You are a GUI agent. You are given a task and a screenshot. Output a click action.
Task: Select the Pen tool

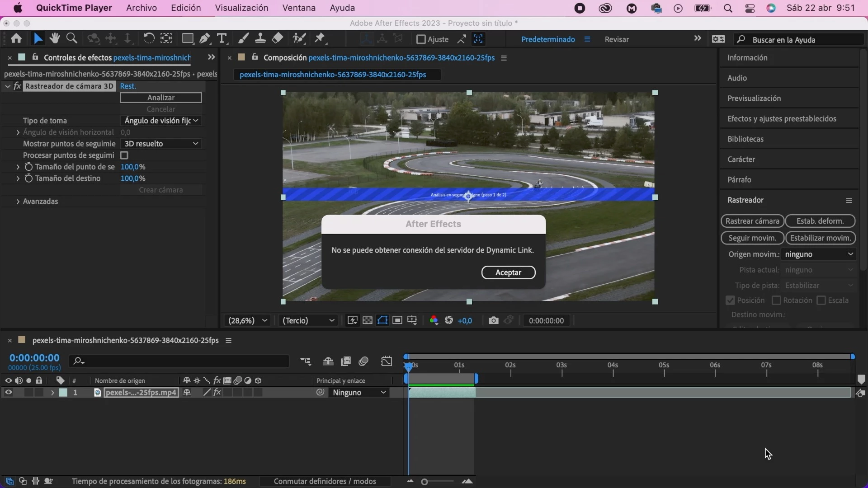(205, 39)
